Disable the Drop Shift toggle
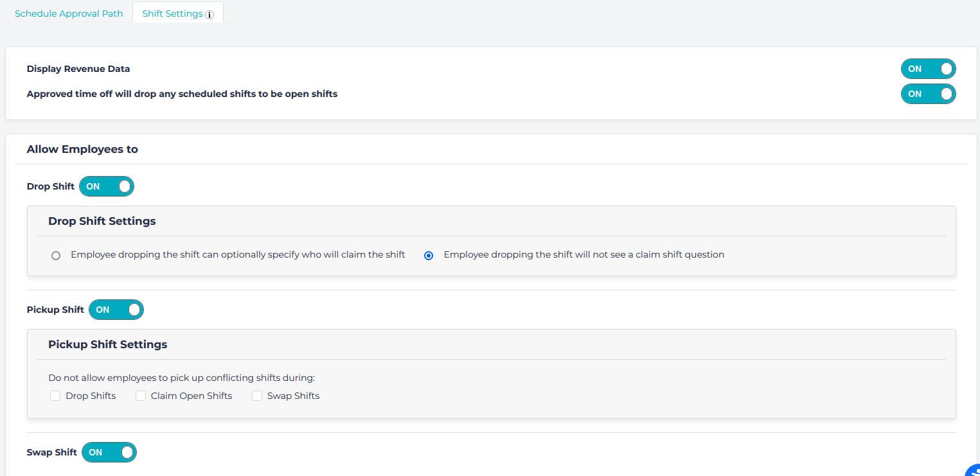The width and height of the screenshot is (980, 476). coord(107,186)
